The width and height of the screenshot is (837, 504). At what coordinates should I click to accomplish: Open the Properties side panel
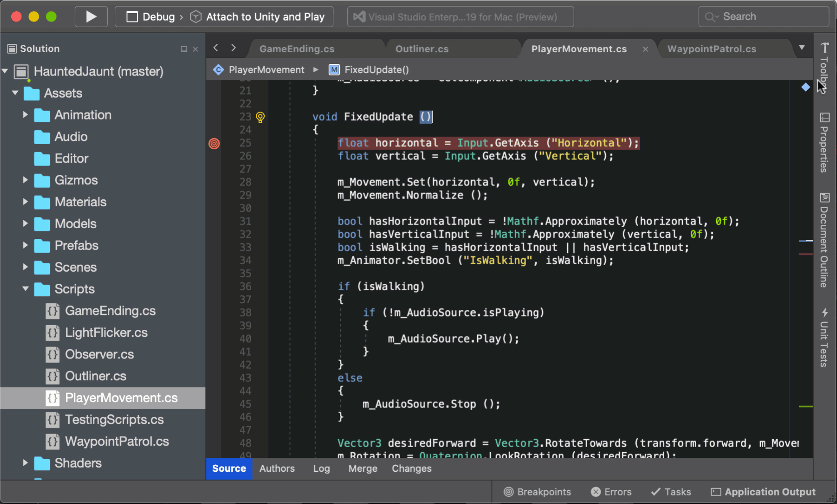(824, 143)
